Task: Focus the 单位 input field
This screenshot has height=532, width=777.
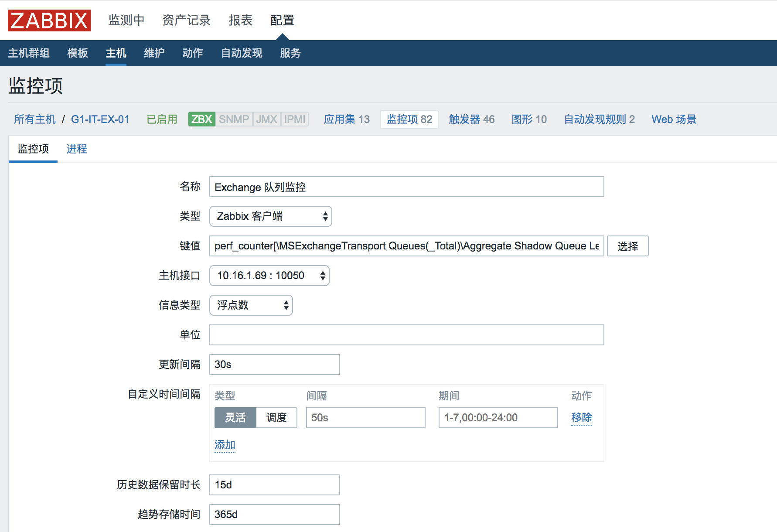Action: [x=407, y=335]
